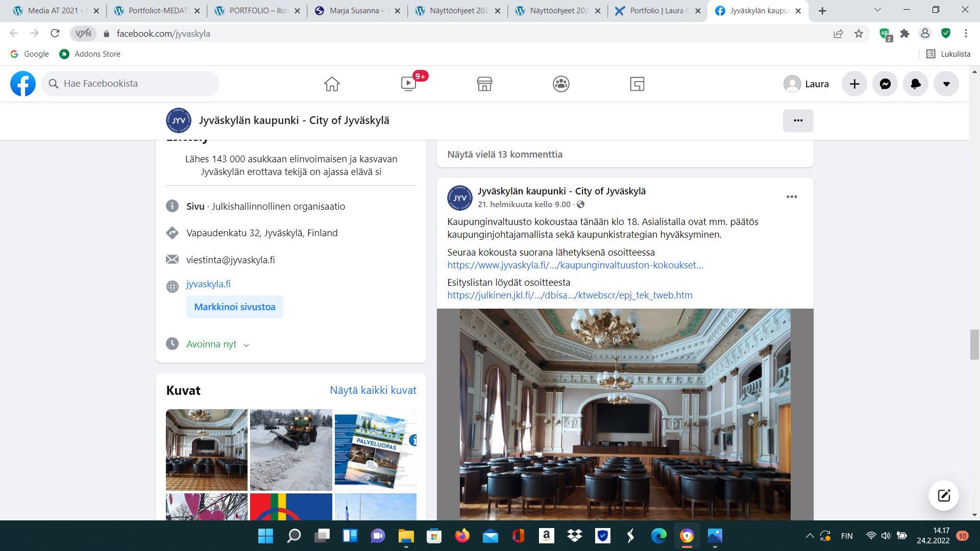980x551 pixels.
Task: Open Facebook Groups icon
Action: pyautogui.click(x=561, y=84)
